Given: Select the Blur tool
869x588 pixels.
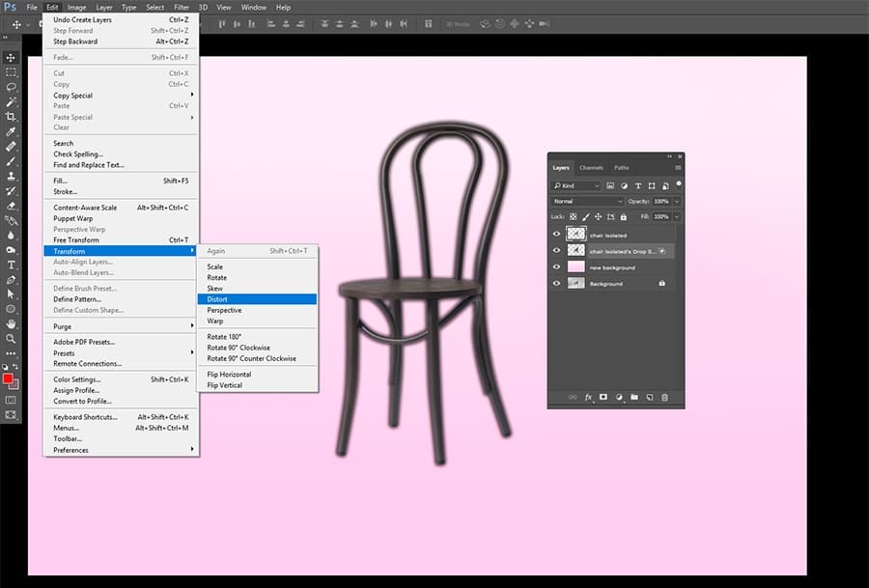Looking at the screenshot, I should 11,235.
